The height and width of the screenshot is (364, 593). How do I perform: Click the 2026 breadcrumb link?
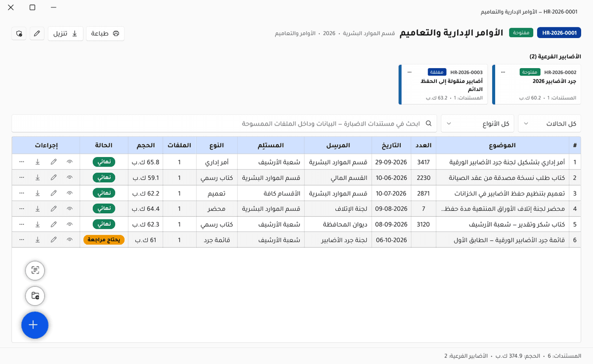[x=329, y=33]
